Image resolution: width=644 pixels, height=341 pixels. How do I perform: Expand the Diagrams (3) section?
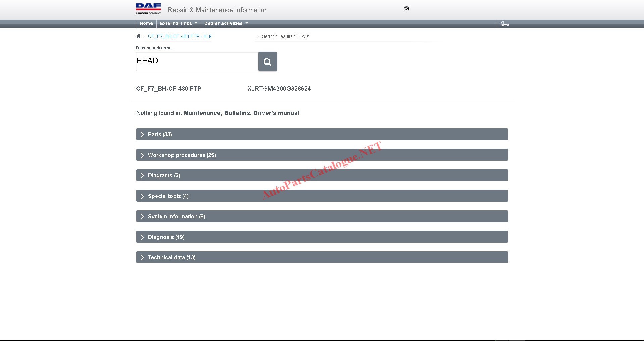164,175
